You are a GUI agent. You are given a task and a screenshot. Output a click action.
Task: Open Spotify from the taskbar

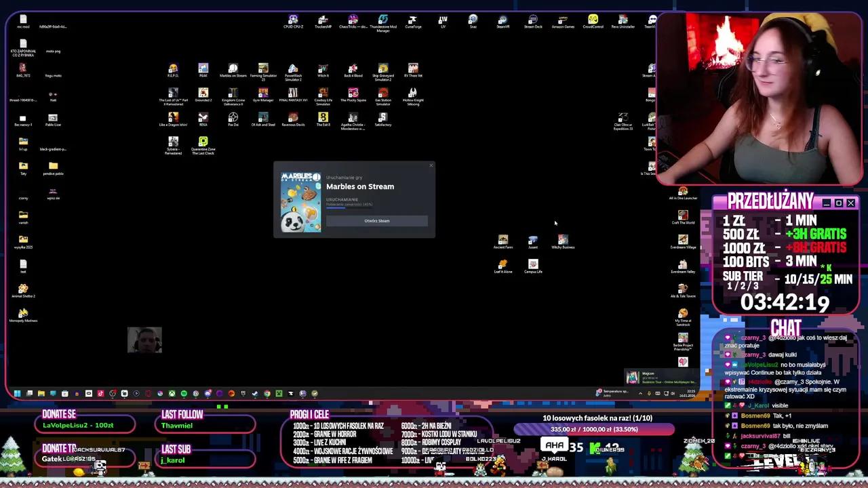(184, 393)
